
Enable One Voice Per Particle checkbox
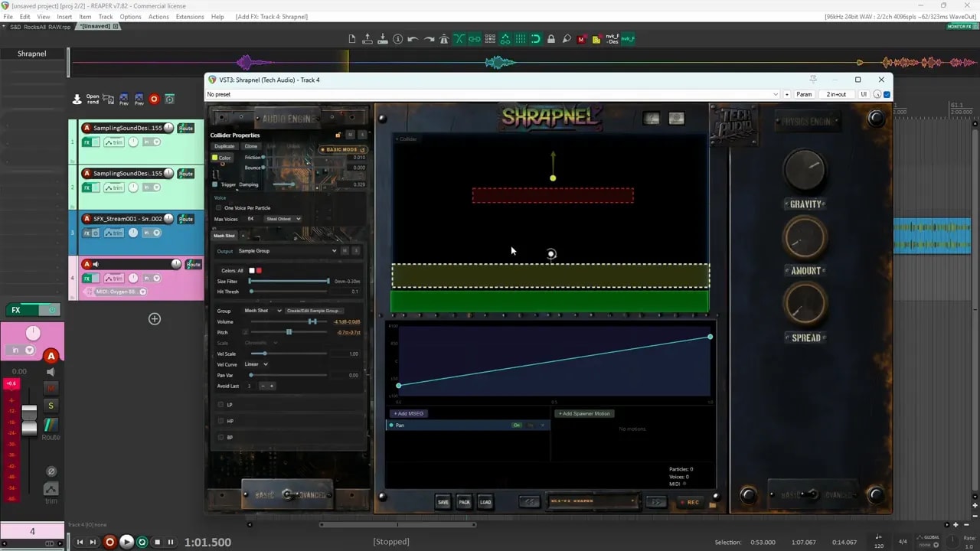point(218,208)
